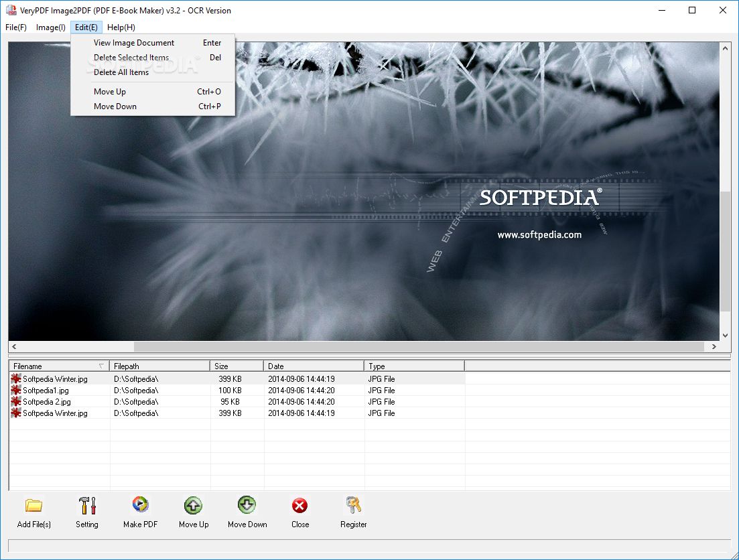
Task: Click the green Move Down arrow icon
Action: coord(247,505)
